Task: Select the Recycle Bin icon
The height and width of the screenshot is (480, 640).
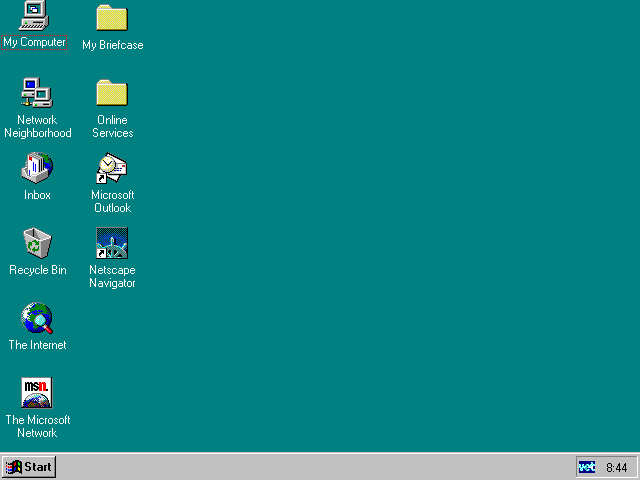Action: pyautogui.click(x=37, y=243)
